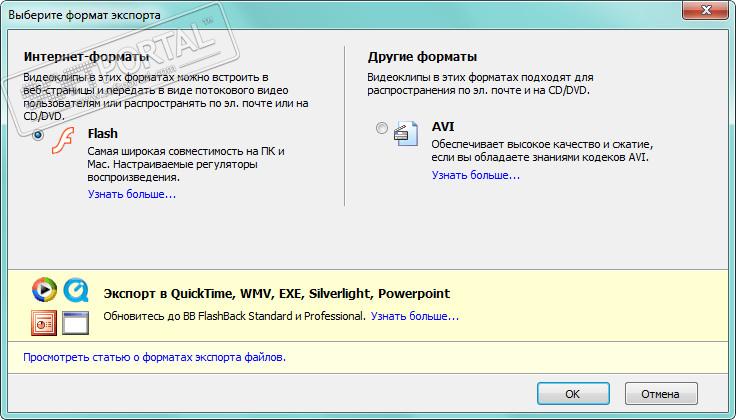Choose the AVI format radio button

click(x=382, y=129)
